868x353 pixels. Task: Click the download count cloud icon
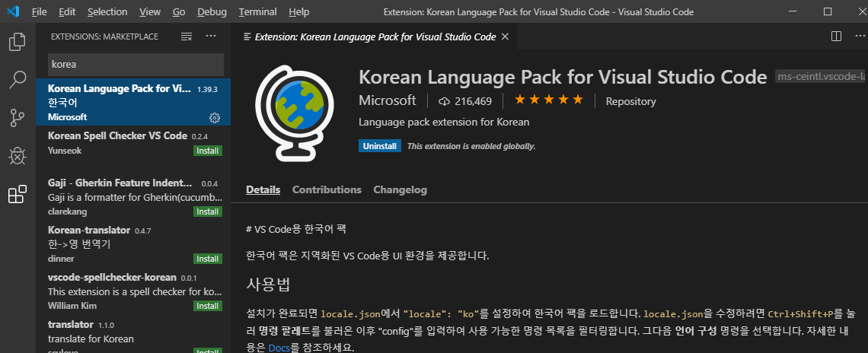(444, 101)
